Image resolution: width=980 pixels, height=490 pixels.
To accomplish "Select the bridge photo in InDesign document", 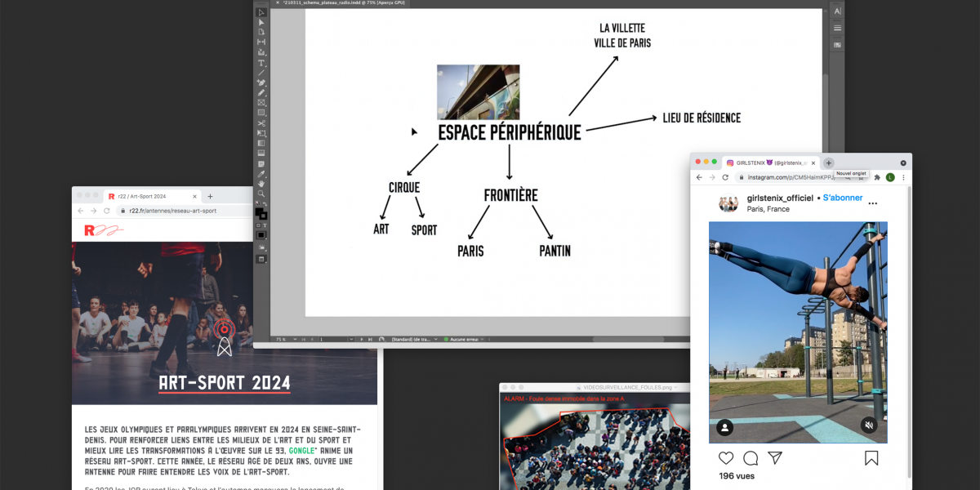I will tap(478, 92).
